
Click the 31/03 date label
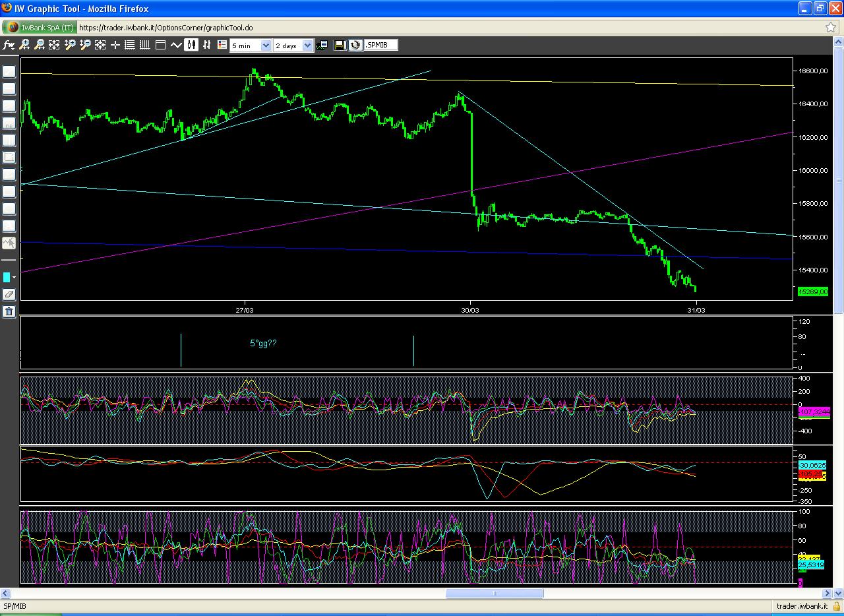click(x=696, y=309)
